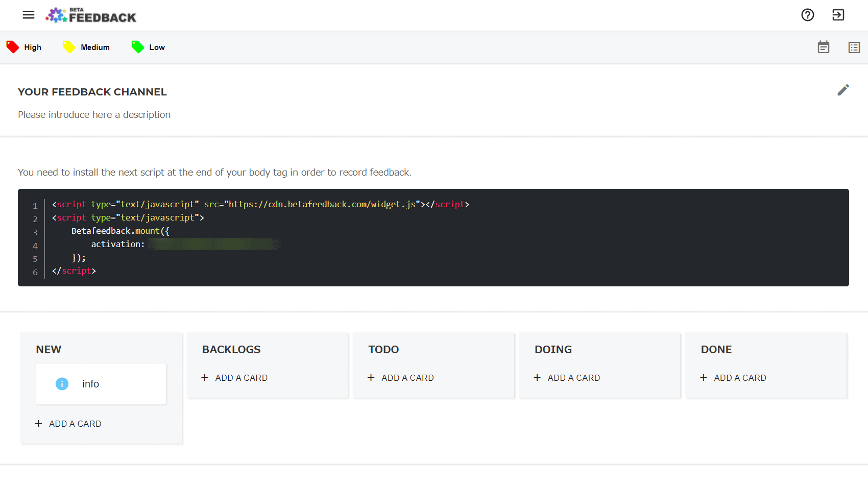Click the info card's blue icon
The height and width of the screenshot is (488, 868).
point(62,384)
